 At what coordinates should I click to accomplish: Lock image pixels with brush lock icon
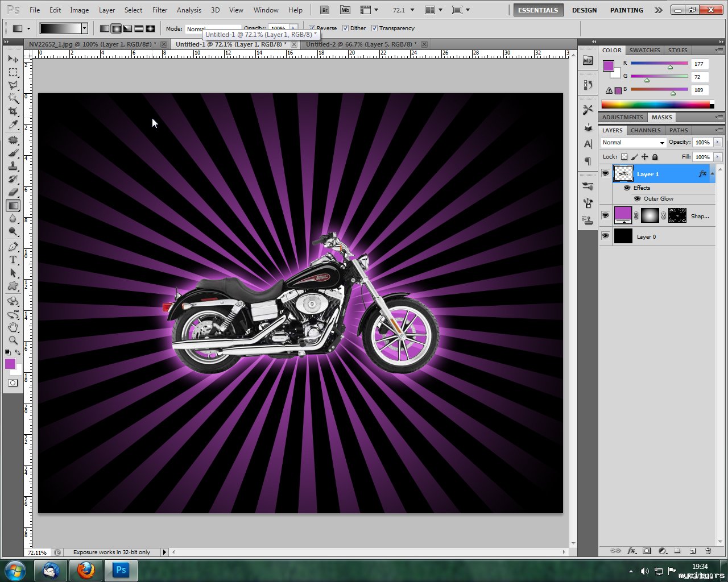(x=634, y=157)
